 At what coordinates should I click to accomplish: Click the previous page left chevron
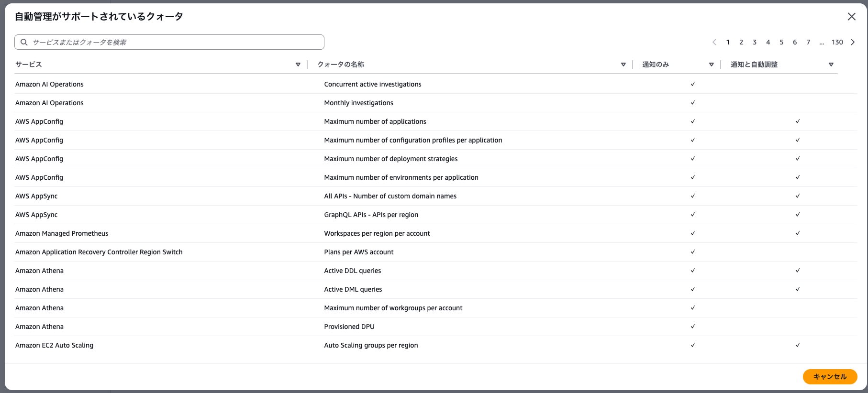pos(714,42)
